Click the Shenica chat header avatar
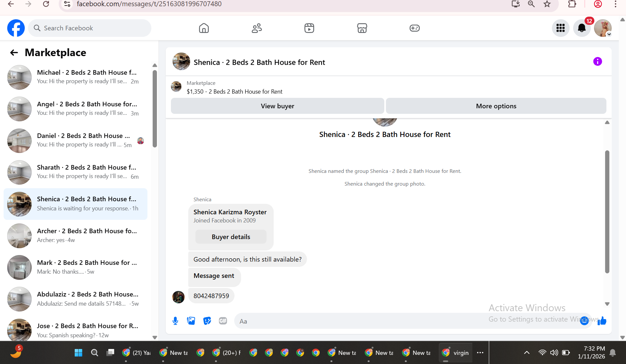Viewport: 626px width, 364px height. 181,62
